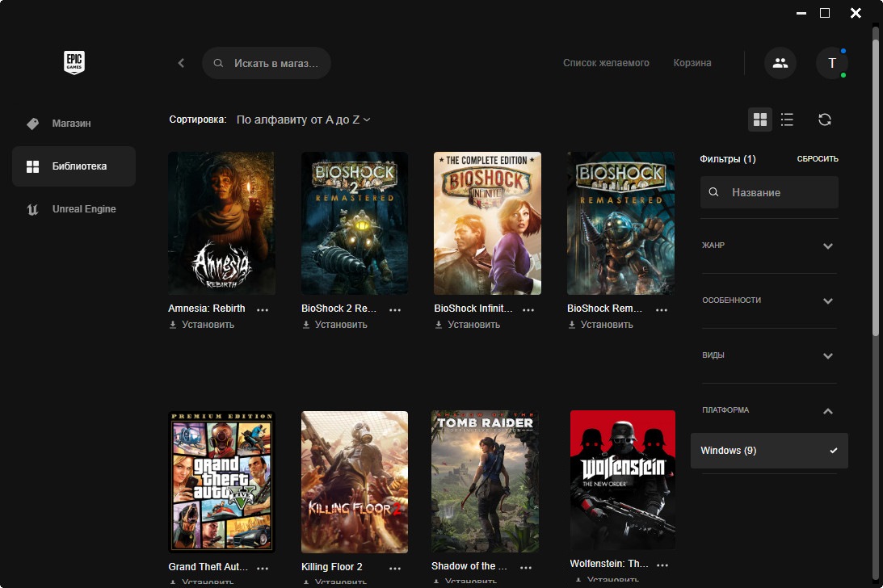Image resolution: width=883 pixels, height=588 pixels.
Task: Open BioShock 2 Remastered cover
Action: pyautogui.click(x=354, y=223)
